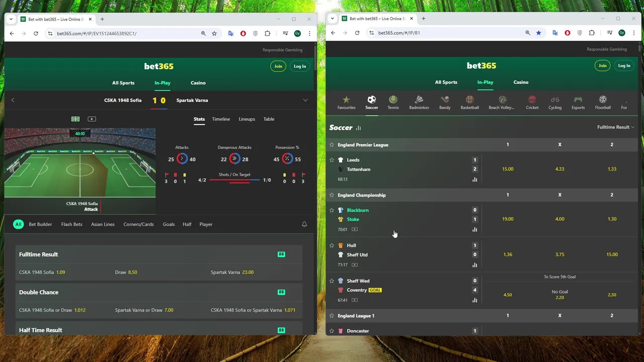Bet on CSKA 1948 Sofia at 1.09

tap(42, 273)
